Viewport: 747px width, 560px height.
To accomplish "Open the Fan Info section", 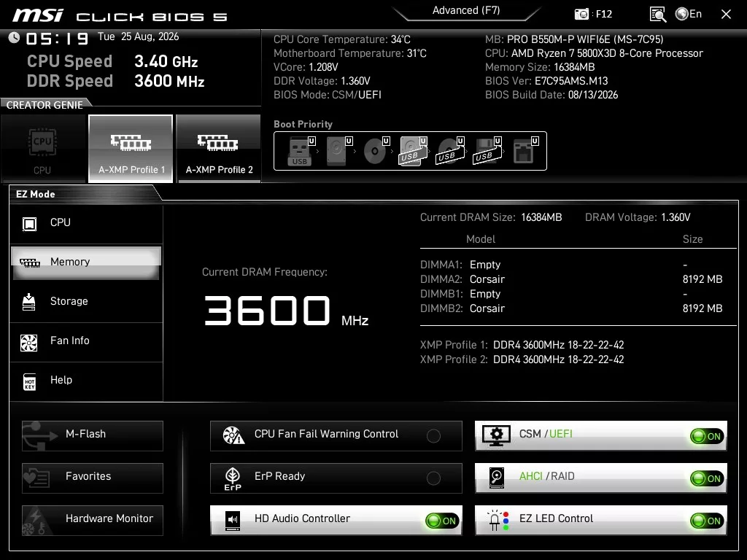I will point(86,341).
